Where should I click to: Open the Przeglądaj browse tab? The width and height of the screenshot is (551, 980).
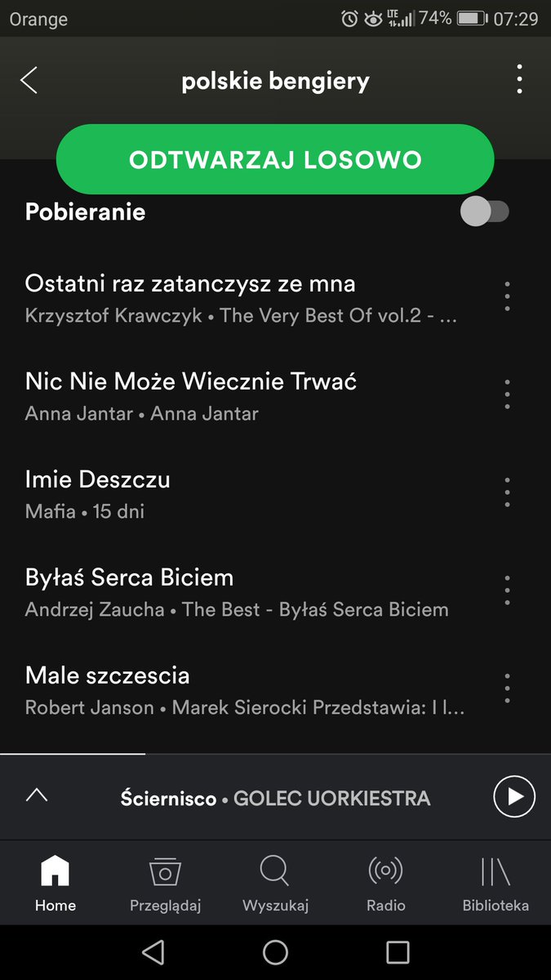pyautogui.click(x=166, y=883)
